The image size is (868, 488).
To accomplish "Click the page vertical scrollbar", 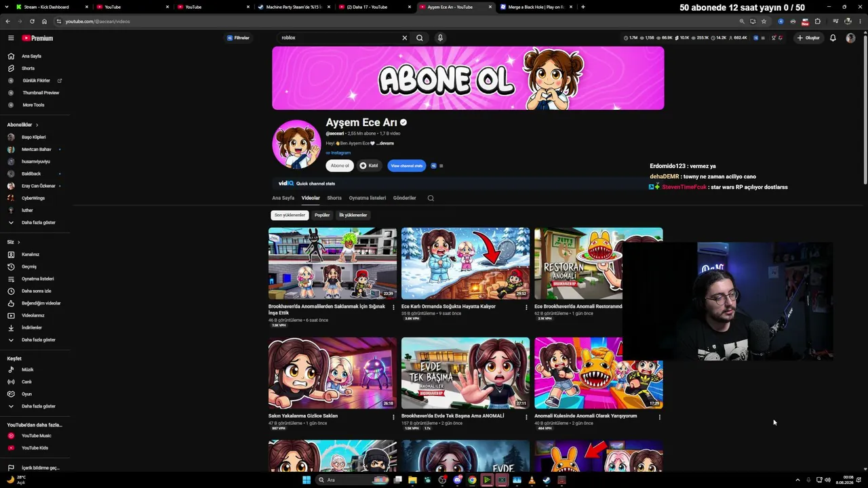I will pyautogui.click(x=865, y=108).
